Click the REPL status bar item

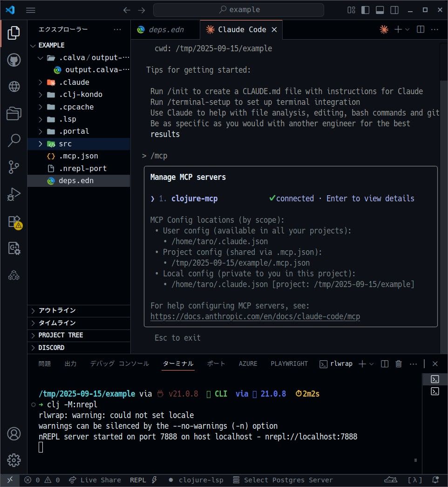pyautogui.click(x=143, y=480)
